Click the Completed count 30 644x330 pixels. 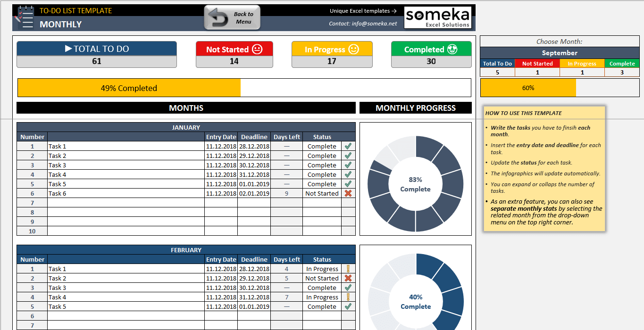[x=431, y=61]
